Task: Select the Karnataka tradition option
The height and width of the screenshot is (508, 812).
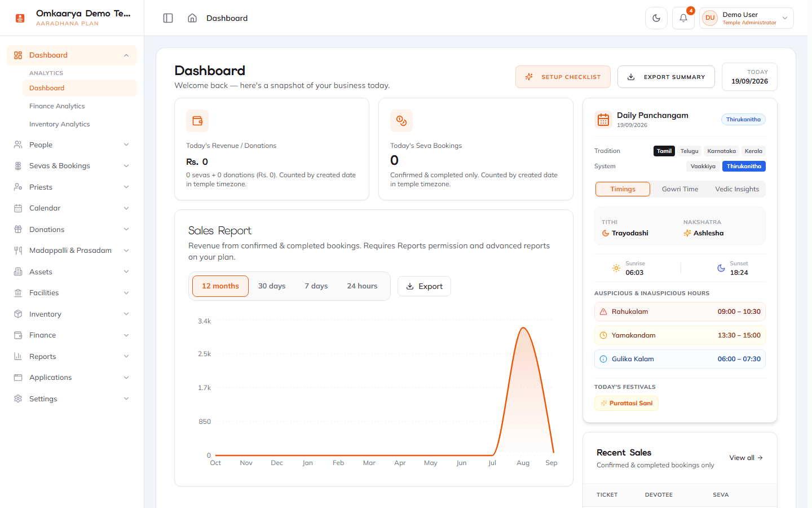Action: [x=722, y=151]
